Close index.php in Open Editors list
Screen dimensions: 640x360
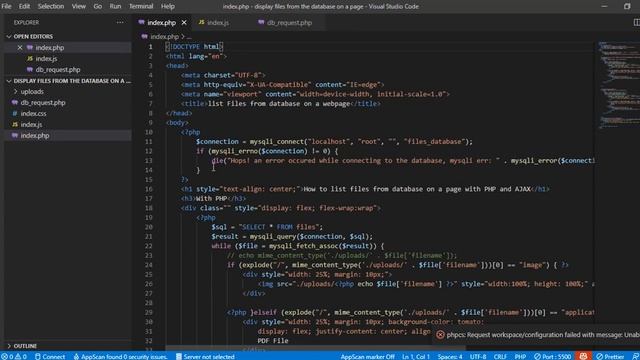tap(20, 47)
